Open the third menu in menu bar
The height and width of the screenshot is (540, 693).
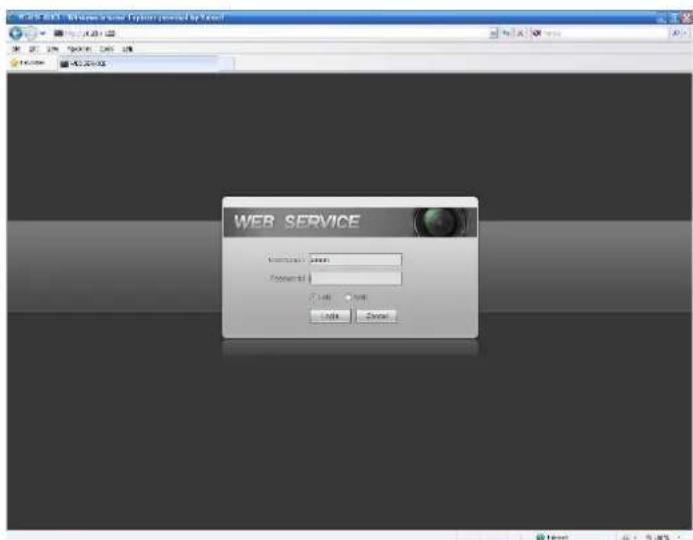[53, 49]
